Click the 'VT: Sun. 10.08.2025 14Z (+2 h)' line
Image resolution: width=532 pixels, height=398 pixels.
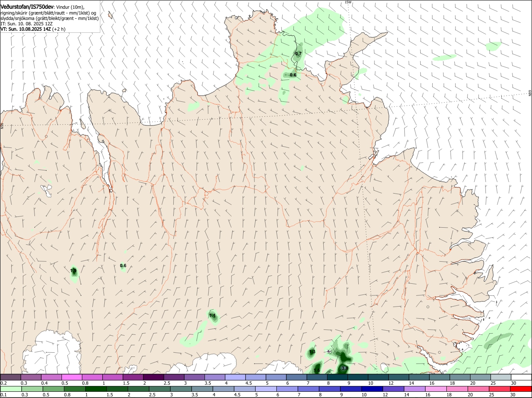(x=33, y=29)
